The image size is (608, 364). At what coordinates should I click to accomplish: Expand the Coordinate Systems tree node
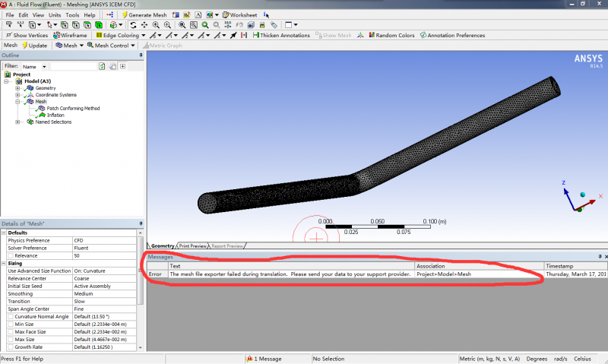coord(17,95)
